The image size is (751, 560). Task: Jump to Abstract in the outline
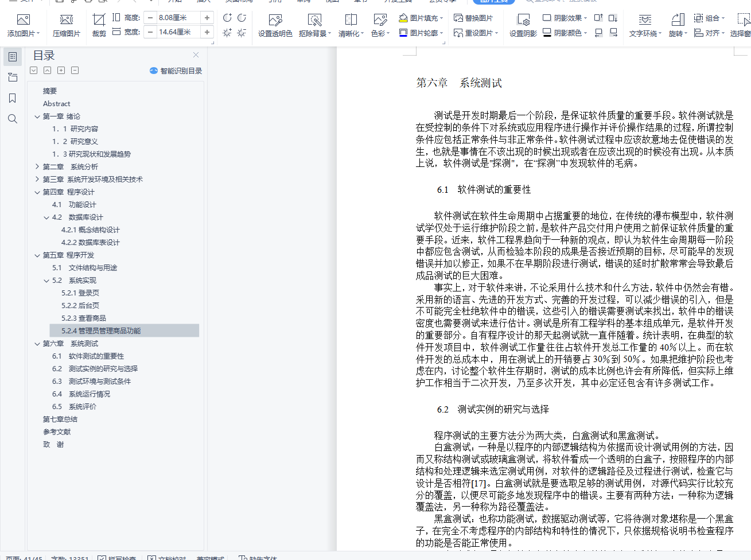point(57,104)
